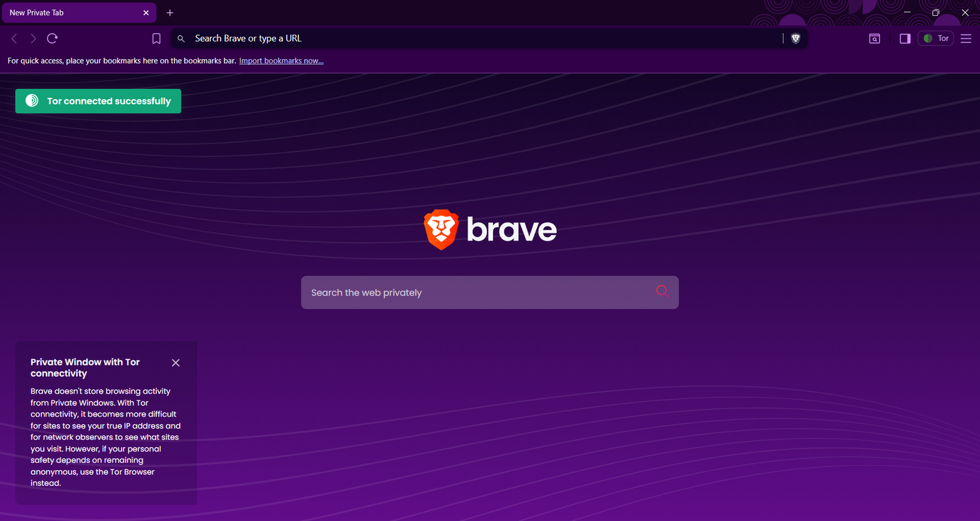Viewport: 980px width, 521px height.
Task: Close the New Private Tab
Action: click(146, 13)
